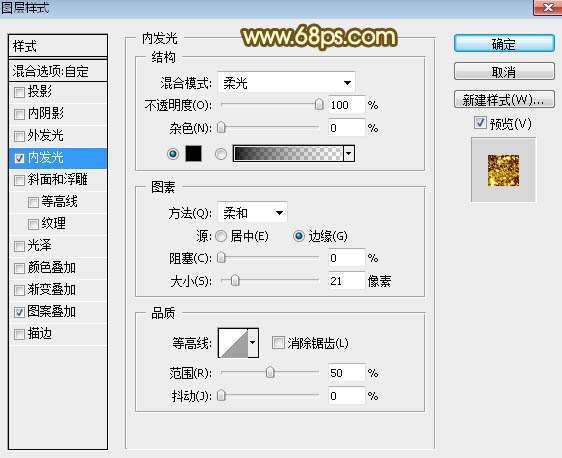Click the 范围 slider handle

pyautogui.click(x=270, y=373)
